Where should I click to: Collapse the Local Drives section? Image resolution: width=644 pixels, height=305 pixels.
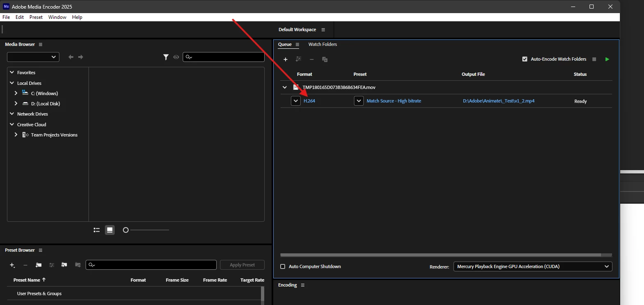tap(12, 83)
